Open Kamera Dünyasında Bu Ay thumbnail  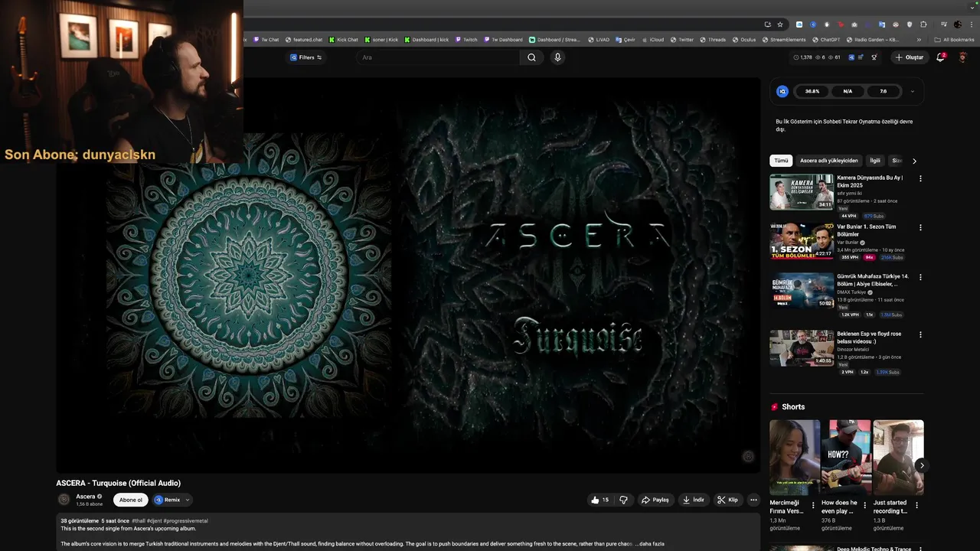pyautogui.click(x=802, y=192)
